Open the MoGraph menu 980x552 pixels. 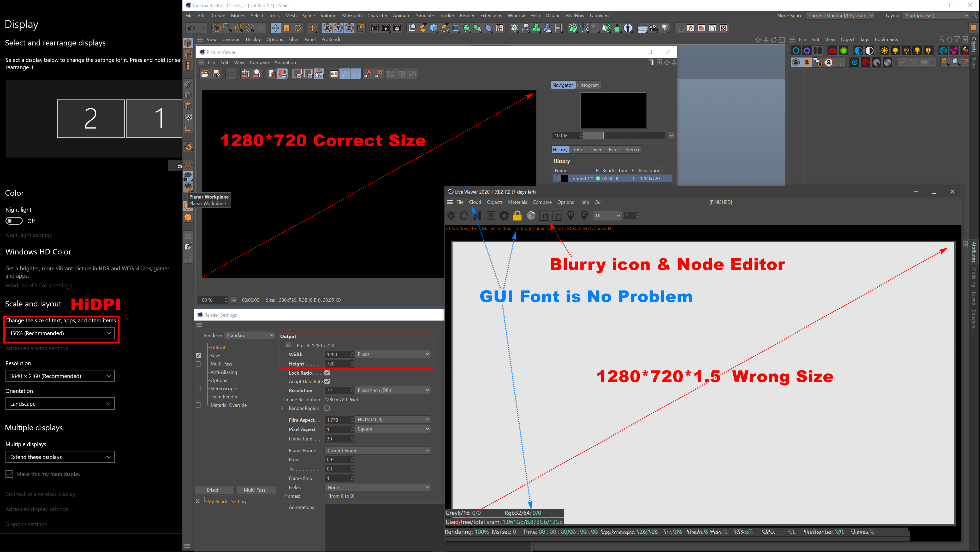[352, 16]
